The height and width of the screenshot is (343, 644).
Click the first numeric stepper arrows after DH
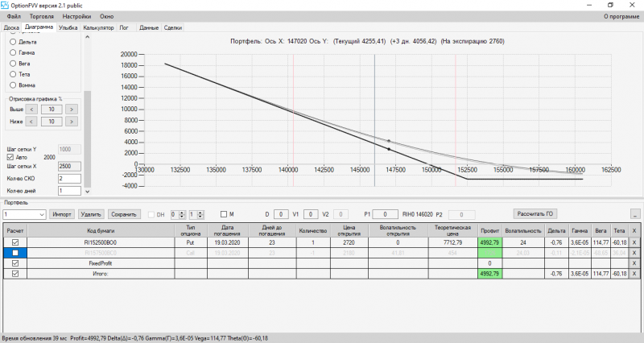(183, 214)
